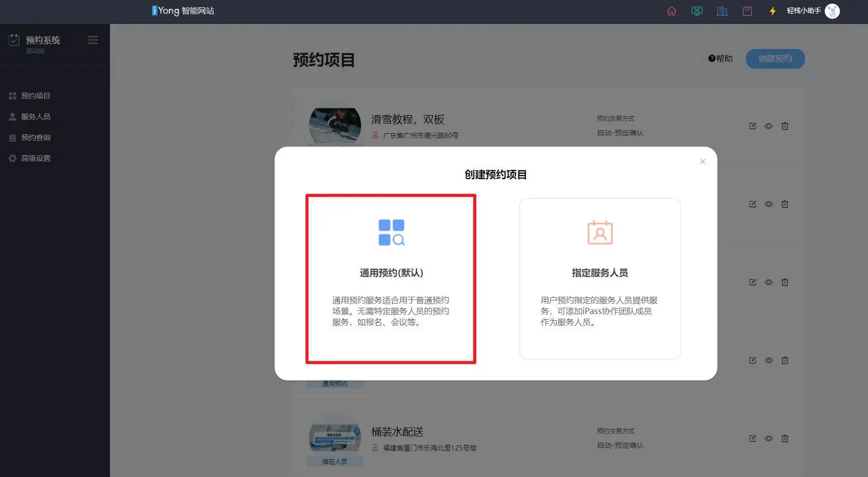Open 预约查询 from the sidebar

click(35, 137)
